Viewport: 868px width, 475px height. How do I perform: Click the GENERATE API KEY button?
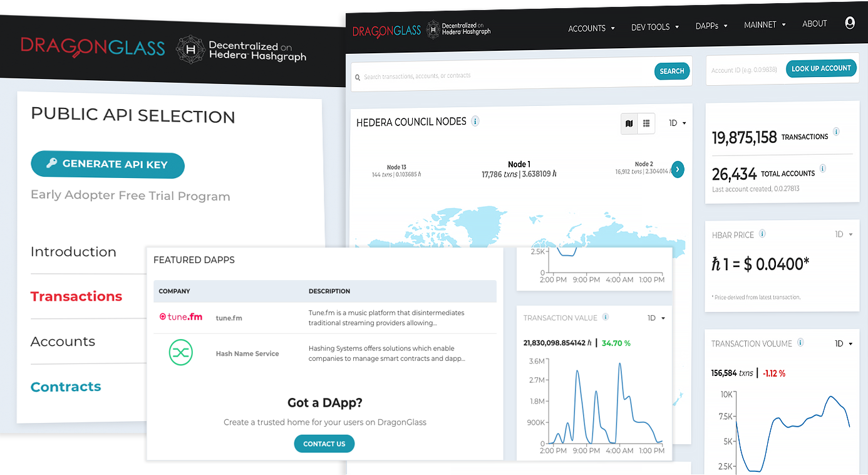pyautogui.click(x=108, y=164)
